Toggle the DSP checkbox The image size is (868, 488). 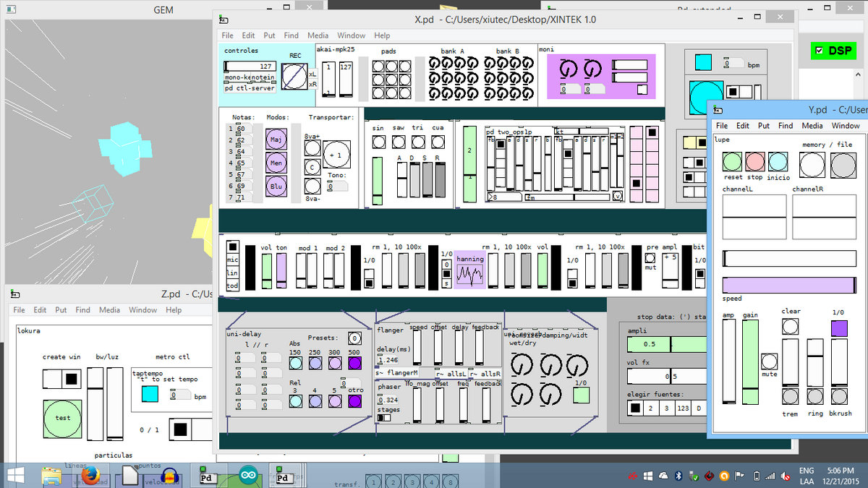(x=819, y=51)
